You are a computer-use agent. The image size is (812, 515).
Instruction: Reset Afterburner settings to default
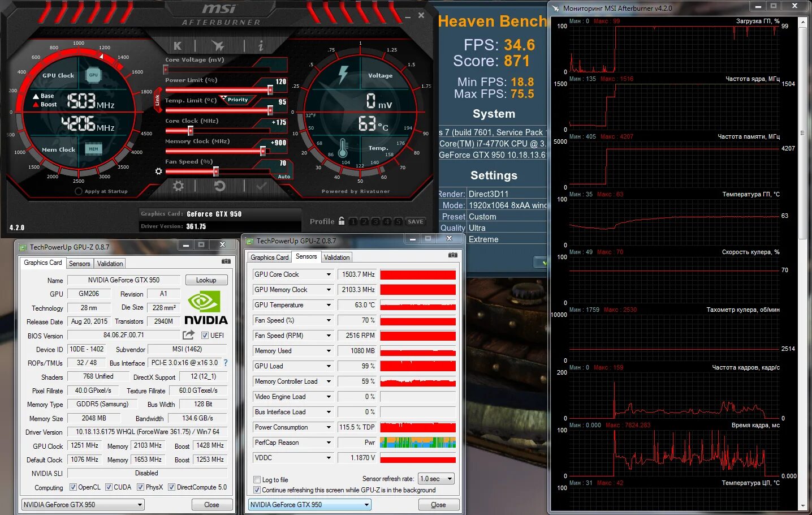pos(220,186)
